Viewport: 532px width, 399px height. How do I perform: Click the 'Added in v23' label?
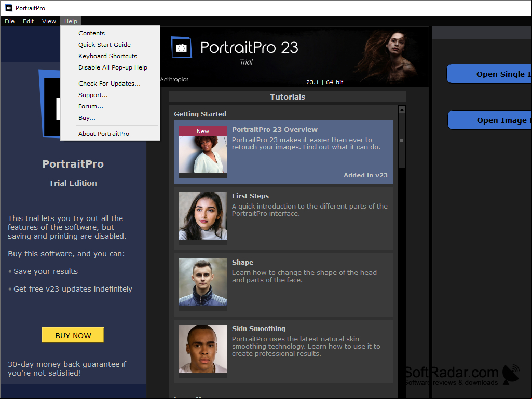pos(365,175)
